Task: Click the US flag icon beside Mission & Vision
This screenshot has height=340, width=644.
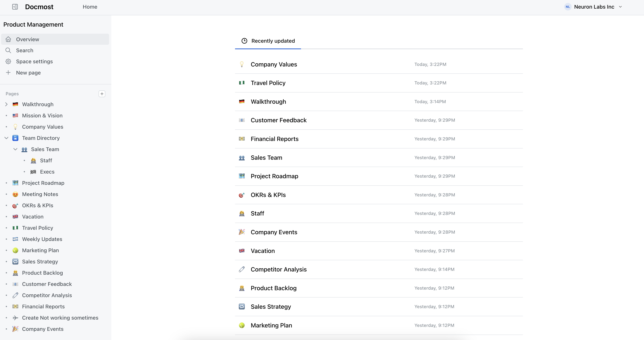Action: (15, 115)
